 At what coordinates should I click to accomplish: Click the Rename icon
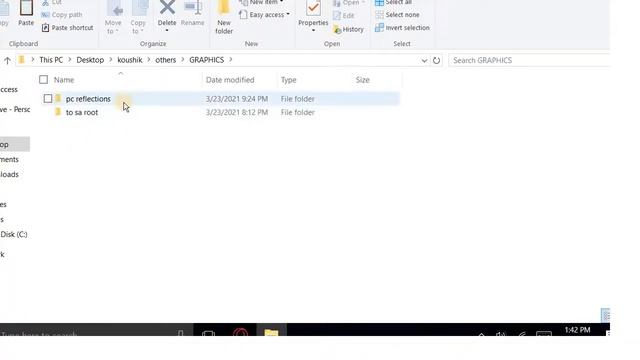tap(193, 8)
